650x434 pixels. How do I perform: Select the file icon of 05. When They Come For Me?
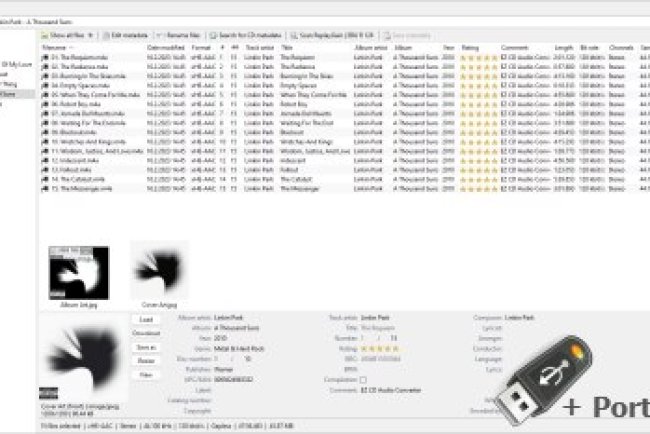click(45, 95)
